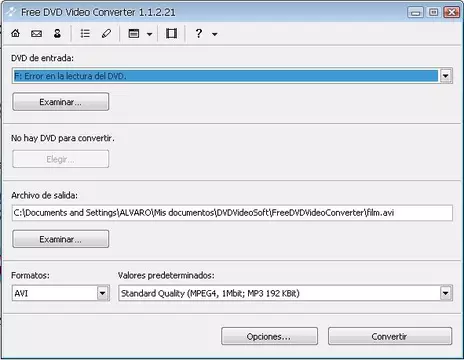Click the app icon in the title bar
The image size is (464, 360).
pos(11,12)
